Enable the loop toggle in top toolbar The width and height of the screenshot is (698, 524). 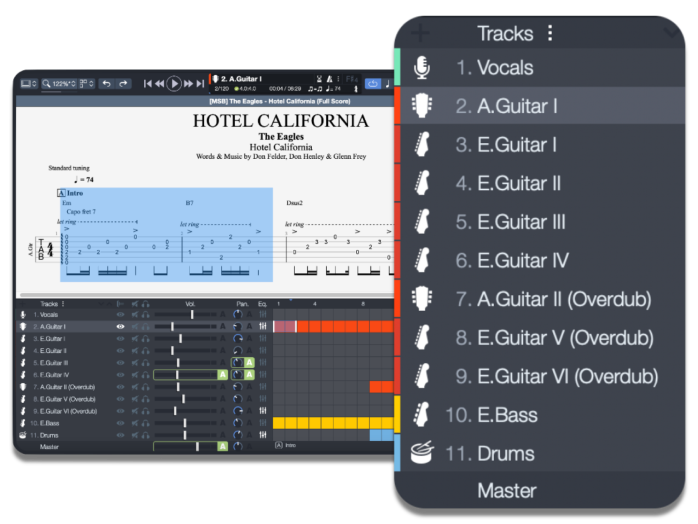[x=373, y=84]
